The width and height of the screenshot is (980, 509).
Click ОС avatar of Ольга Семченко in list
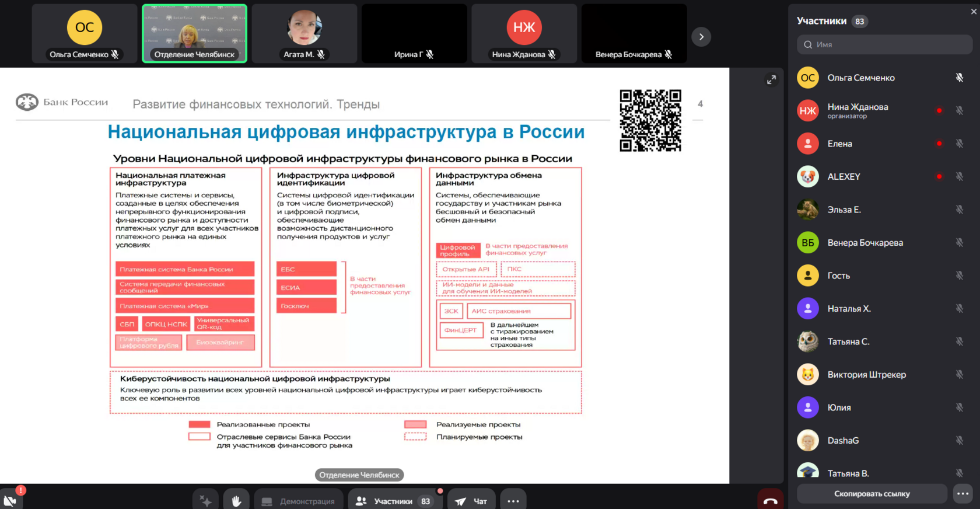808,78
